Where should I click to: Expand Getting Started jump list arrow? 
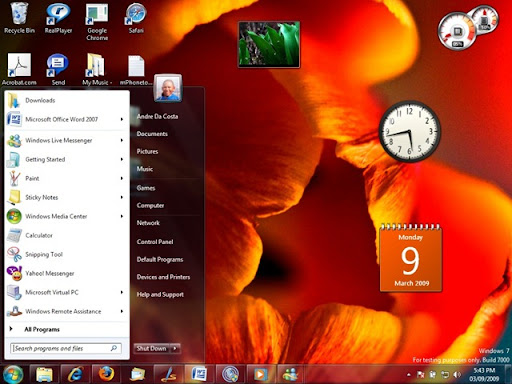[122, 159]
